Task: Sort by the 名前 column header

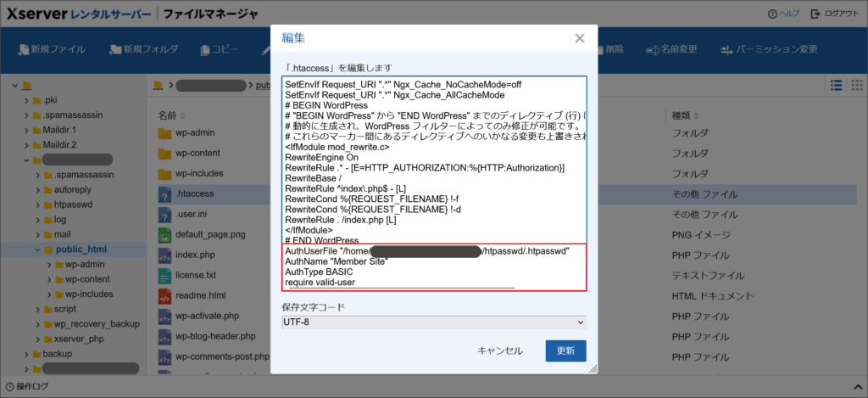Action: coord(171,115)
